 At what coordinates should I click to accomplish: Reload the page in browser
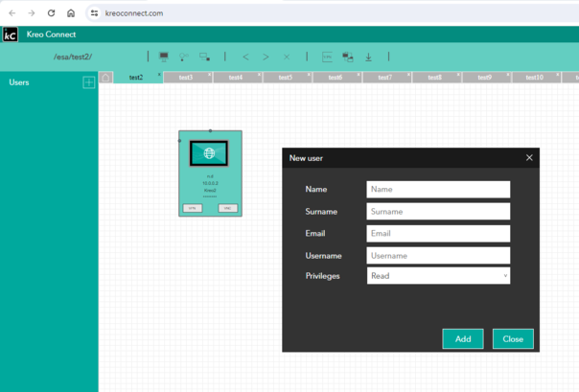coord(51,13)
